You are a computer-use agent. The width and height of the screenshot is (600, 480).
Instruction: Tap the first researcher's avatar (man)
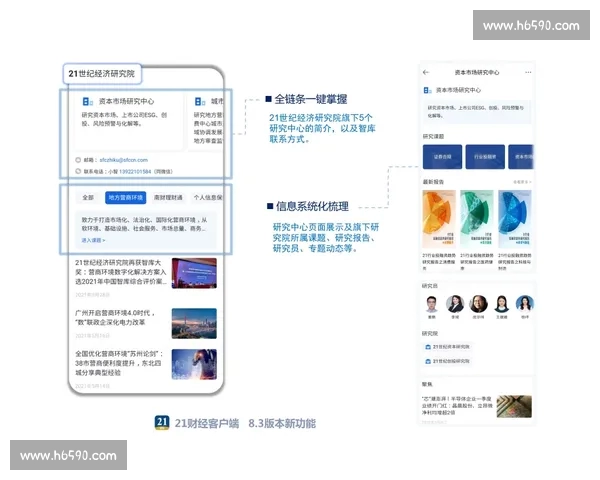pyautogui.click(x=432, y=304)
